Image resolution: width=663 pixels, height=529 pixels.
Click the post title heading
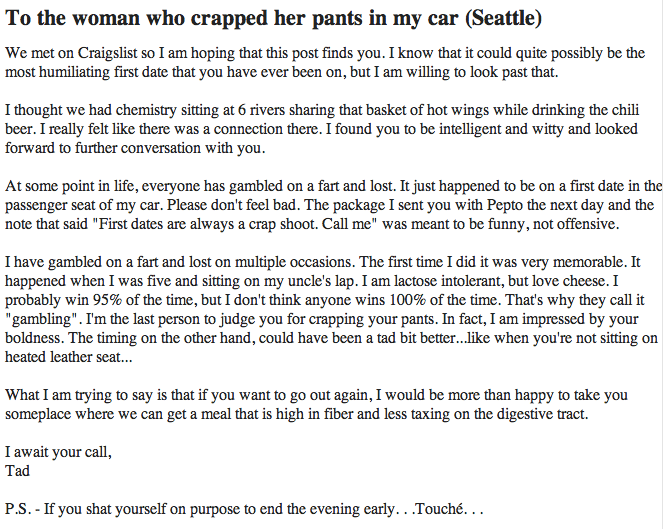(273, 18)
